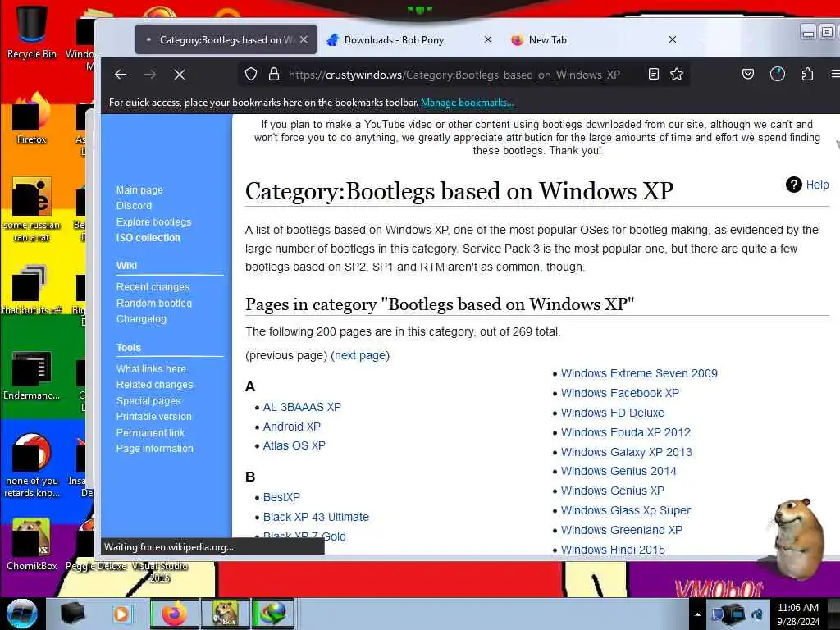Open Special pages link
840x630 pixels.
[148, 400]
